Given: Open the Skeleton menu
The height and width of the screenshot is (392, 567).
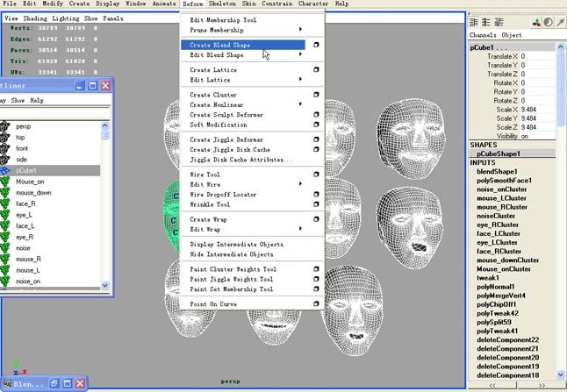Looking at the screenshot, I should point(222,4).
